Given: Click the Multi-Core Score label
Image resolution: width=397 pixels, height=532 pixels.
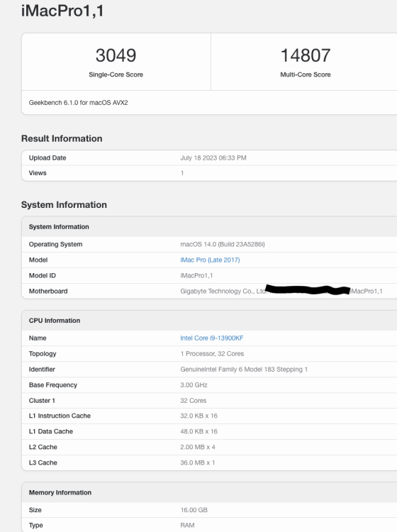Looking at the screenshot, I should click(x=306, y=74).
